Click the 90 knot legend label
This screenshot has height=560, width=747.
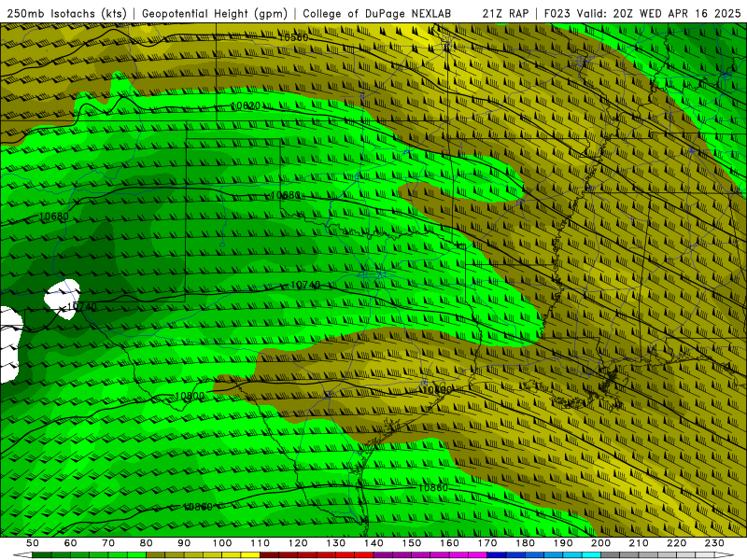(184, 543)
